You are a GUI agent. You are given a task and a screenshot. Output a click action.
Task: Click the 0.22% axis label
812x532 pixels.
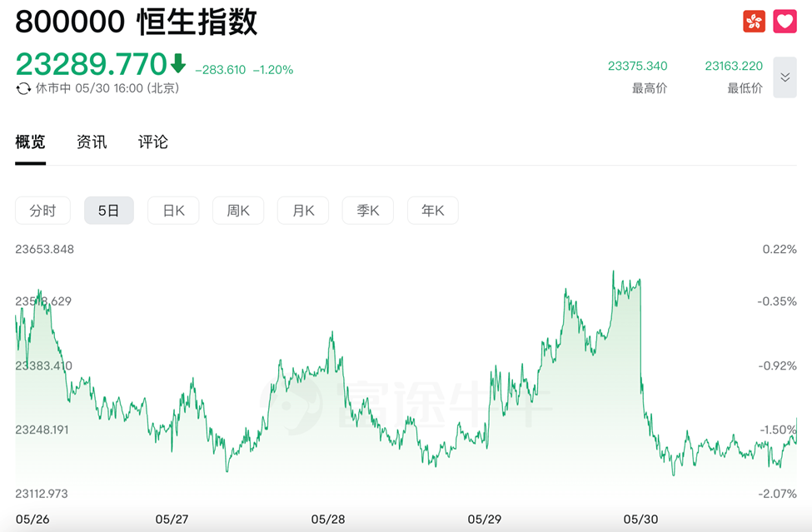click(780, 250)
